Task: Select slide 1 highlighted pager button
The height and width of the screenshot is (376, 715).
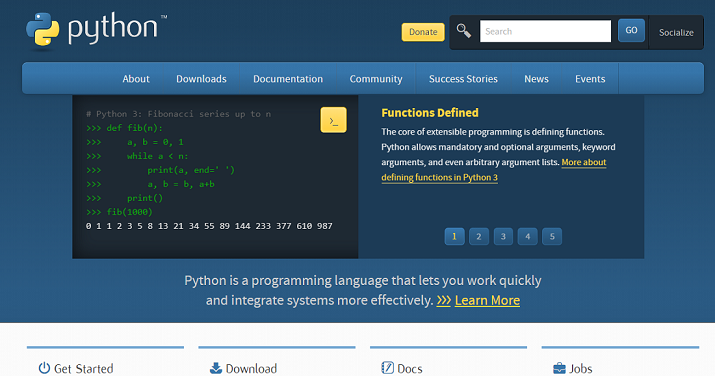Action: 454,237
